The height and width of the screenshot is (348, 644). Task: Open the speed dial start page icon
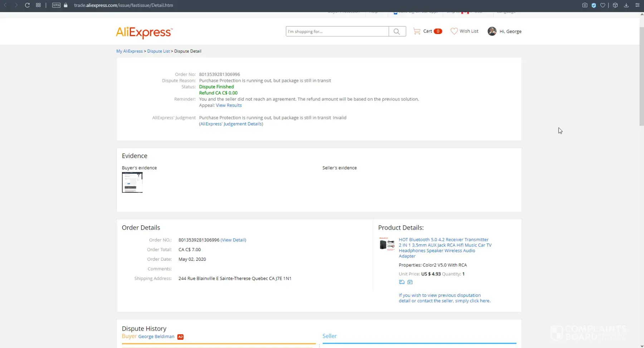[38, 5]
